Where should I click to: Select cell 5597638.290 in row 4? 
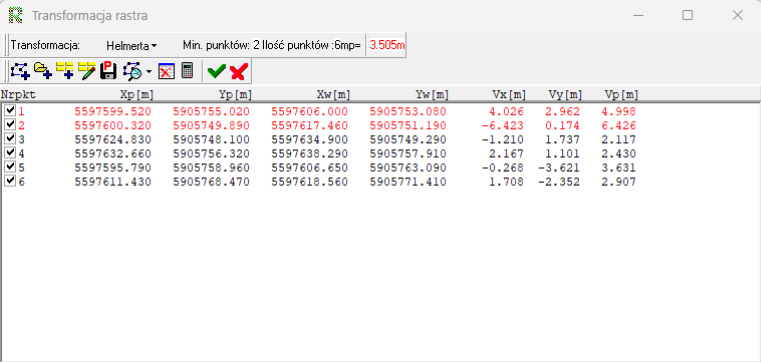310,154
